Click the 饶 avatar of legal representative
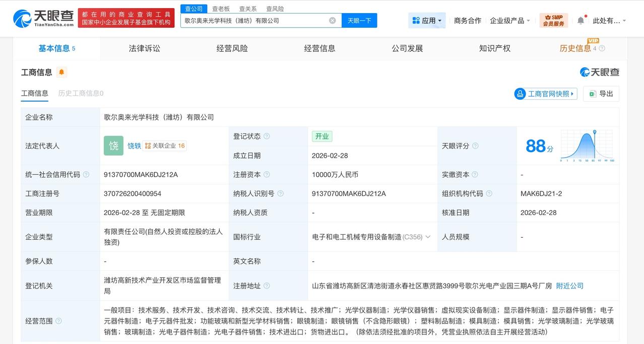Image resolution: width=644 pixels, height=344 pixels. (113, 146)
